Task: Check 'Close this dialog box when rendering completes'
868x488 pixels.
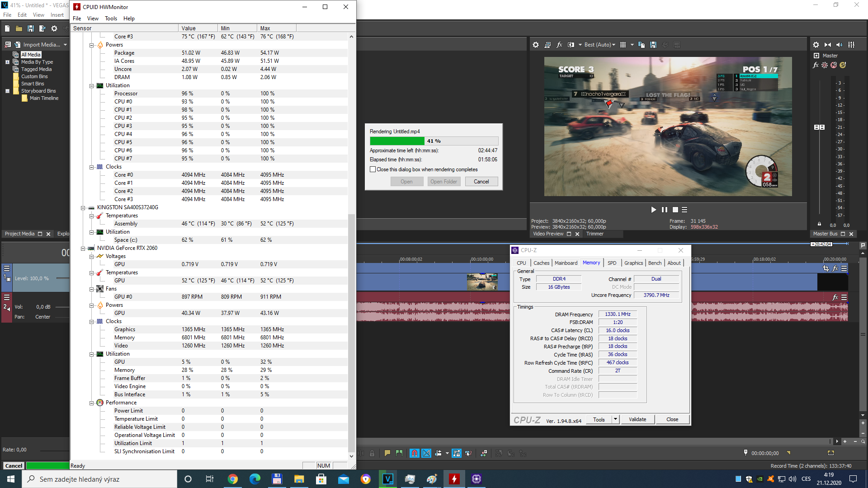Action: tap(373, 169)
